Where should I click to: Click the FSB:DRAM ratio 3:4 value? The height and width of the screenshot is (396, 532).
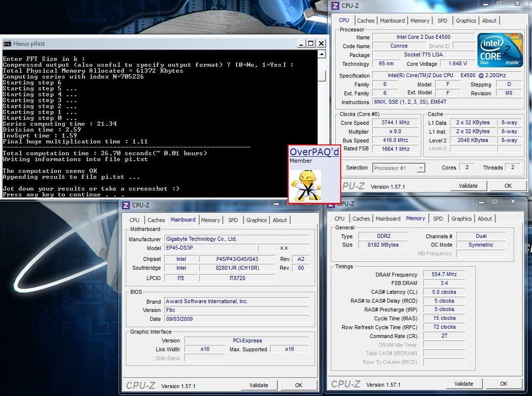[x=444, y=283]
